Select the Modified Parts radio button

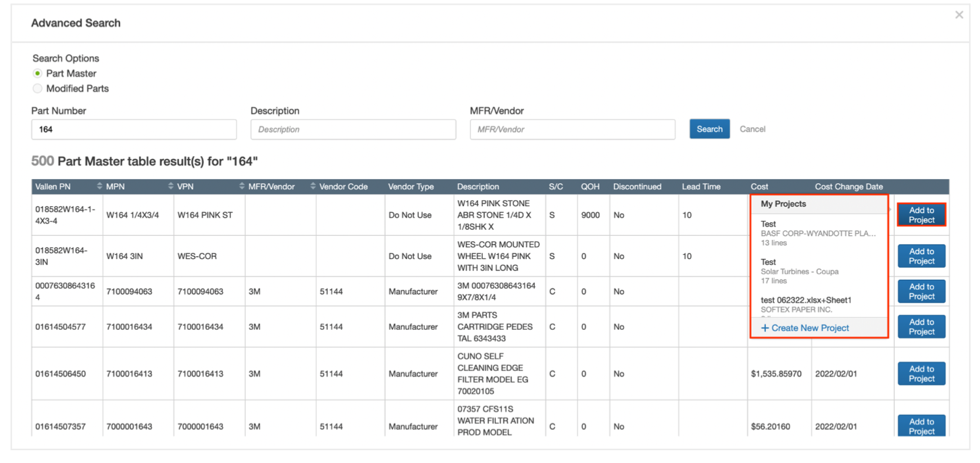click(37, 88)
